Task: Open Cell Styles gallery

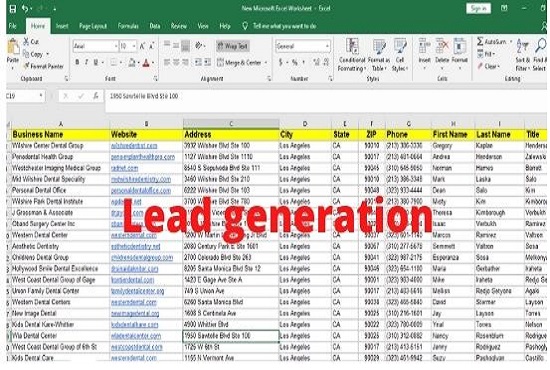Action: pos(400,55)
